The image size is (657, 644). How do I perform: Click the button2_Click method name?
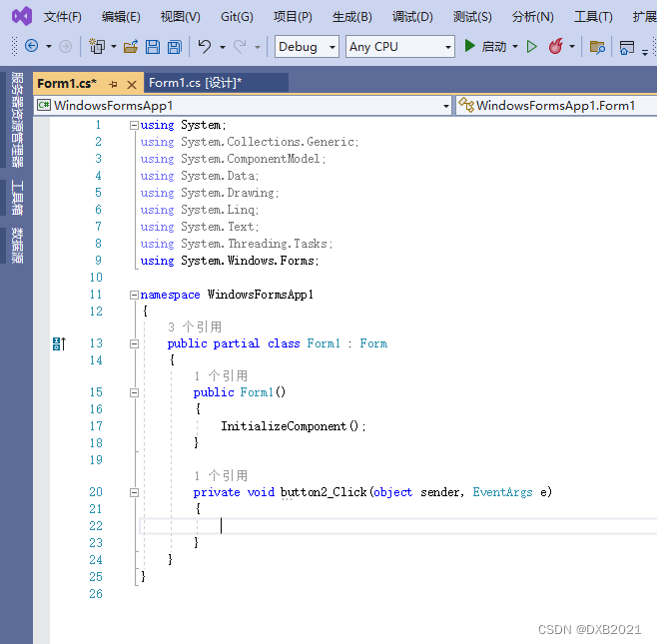[324, 492]
